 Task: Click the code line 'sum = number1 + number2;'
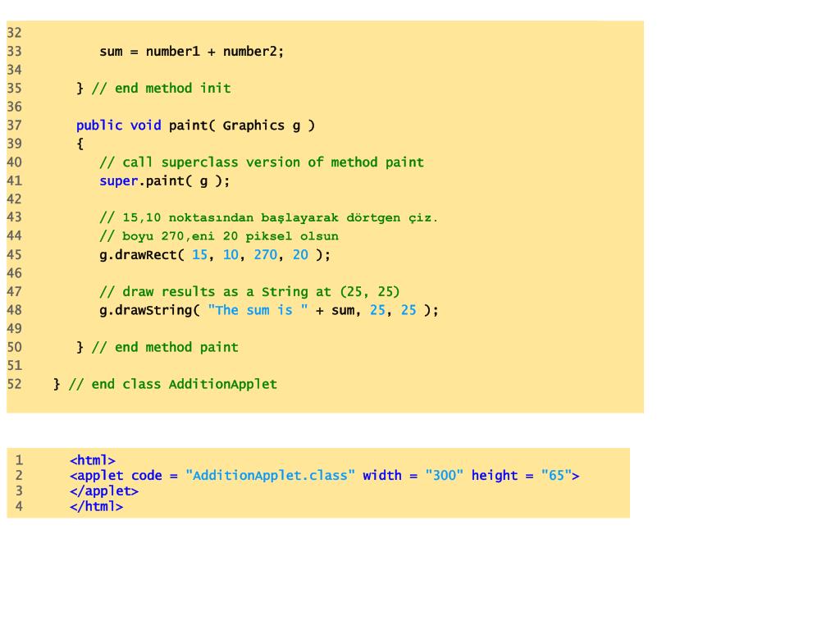click(x=191, y=52)
